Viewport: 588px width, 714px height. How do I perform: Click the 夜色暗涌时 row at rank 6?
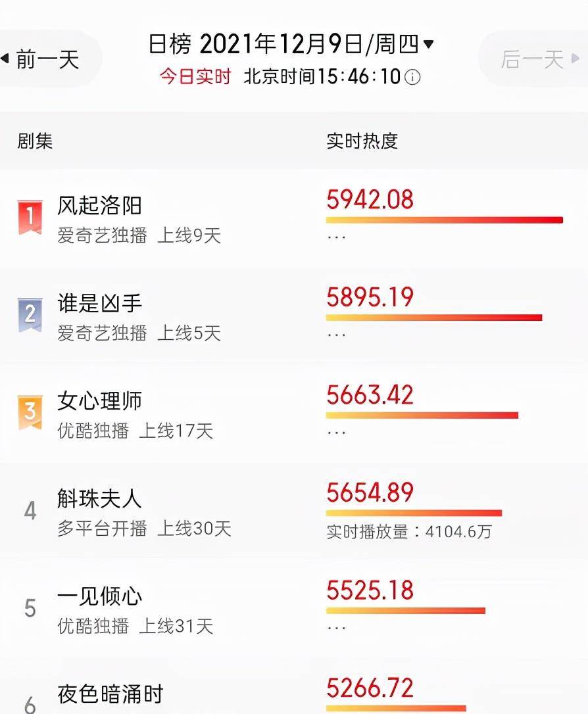coord(110,694)
